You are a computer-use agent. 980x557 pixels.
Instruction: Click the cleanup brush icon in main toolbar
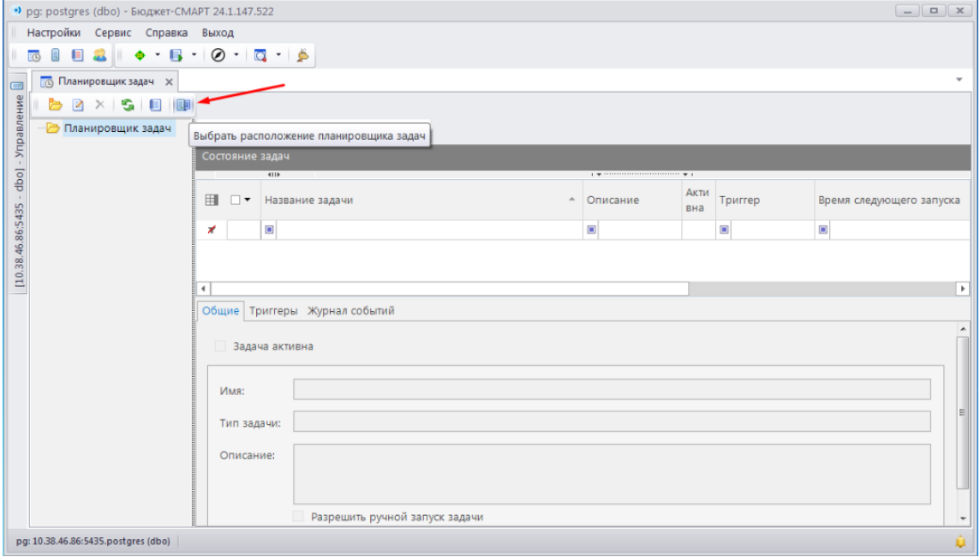click(303, 56)
